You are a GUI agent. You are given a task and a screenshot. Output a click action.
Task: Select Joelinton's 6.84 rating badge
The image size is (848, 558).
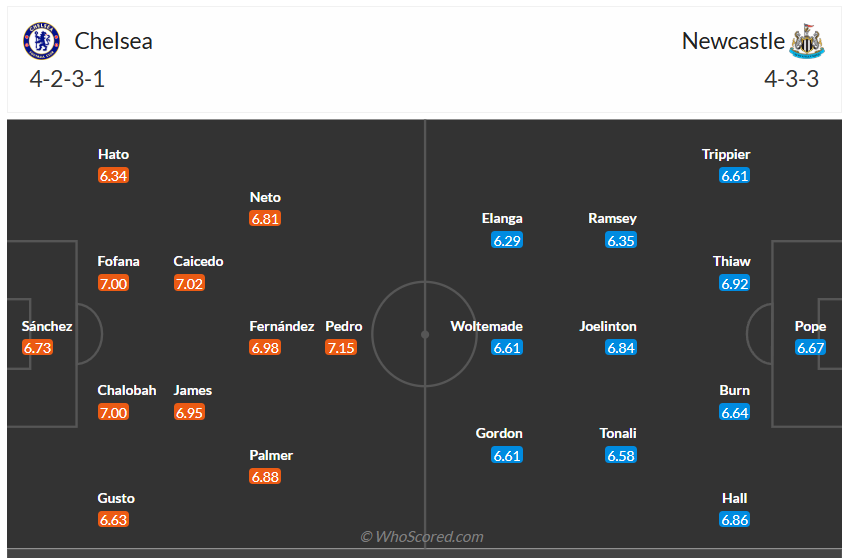[x=621, y=348]
